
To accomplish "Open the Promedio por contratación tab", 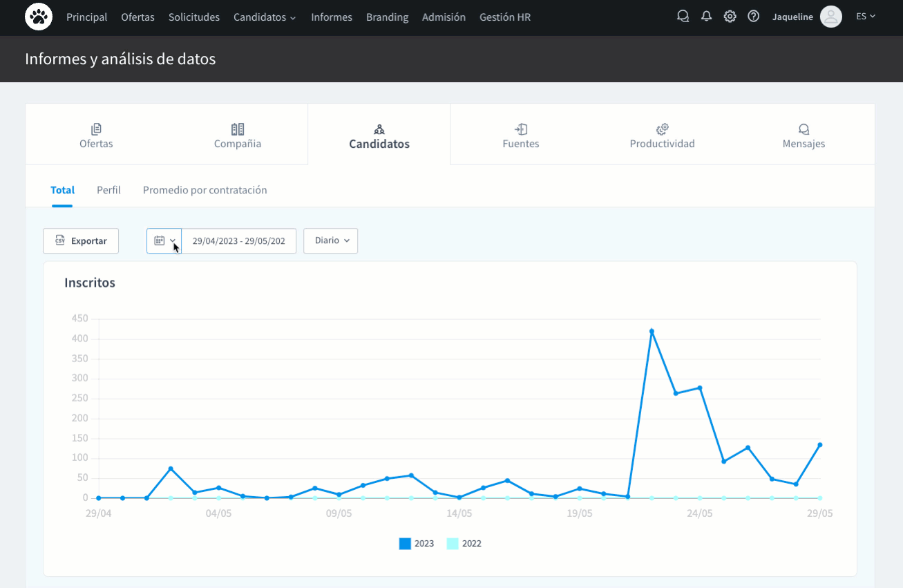I will 205,190.
